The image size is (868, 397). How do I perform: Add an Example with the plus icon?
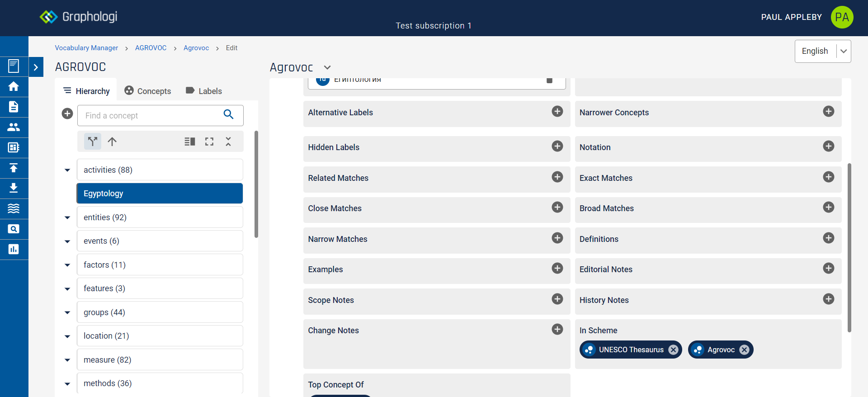point(557,268)
